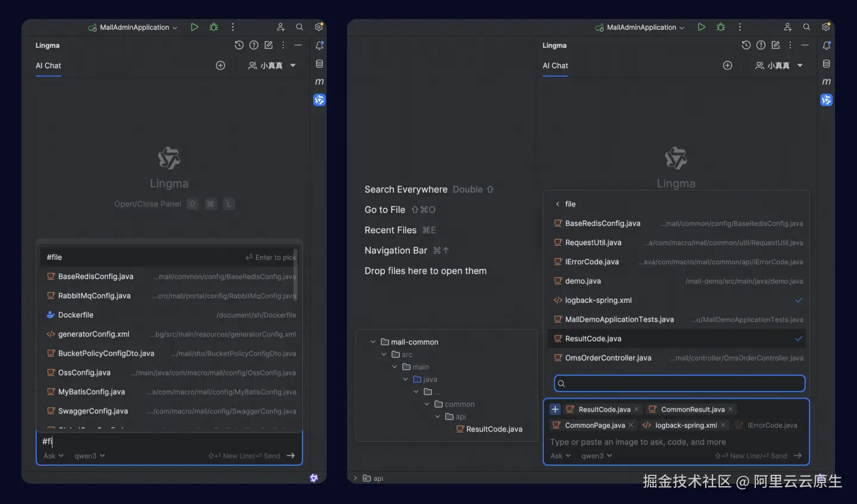Select IErrorCode.java in the right file picker
This screenshot has width=857, height=504.
point(676,262)
